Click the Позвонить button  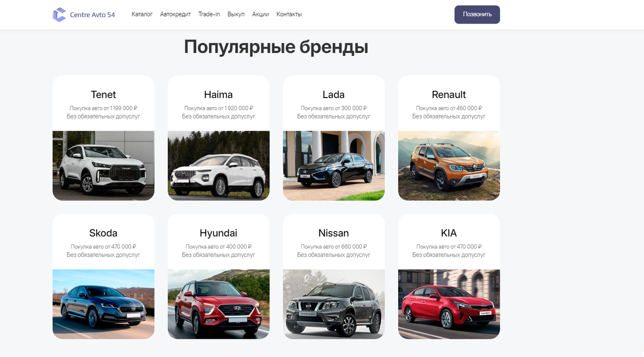click(477, 14)
